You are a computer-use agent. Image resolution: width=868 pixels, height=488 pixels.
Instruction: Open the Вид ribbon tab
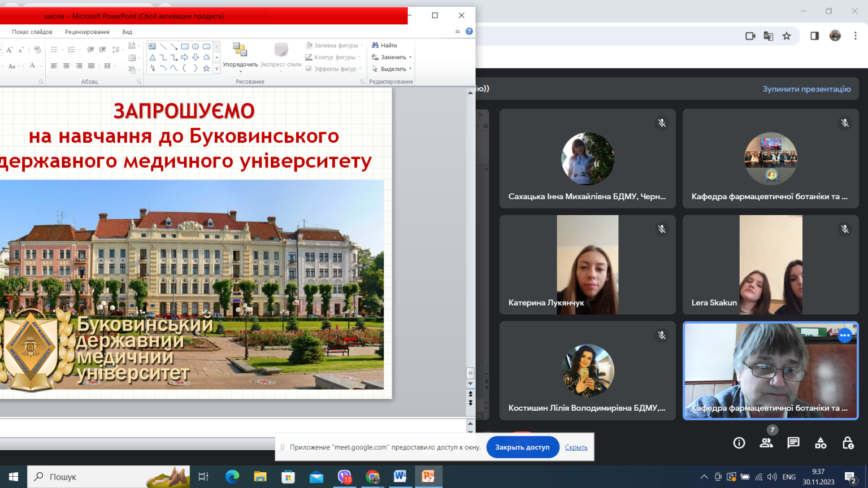pos(127,32)
